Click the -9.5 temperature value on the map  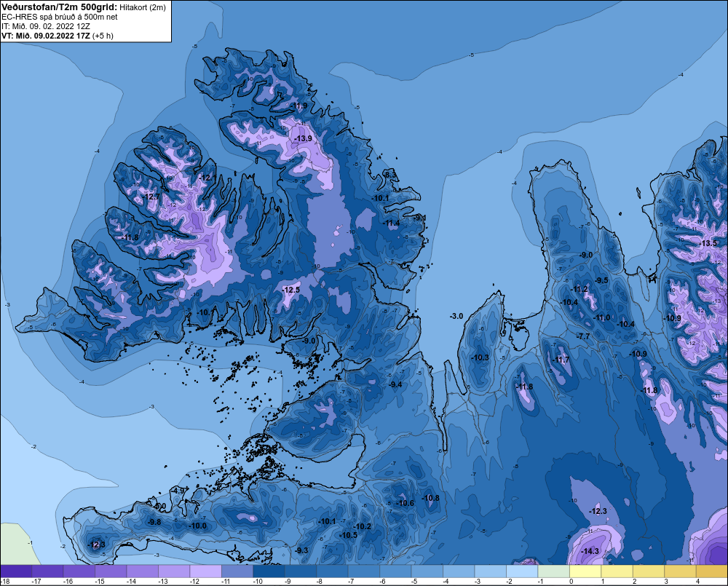coord(602,280)
